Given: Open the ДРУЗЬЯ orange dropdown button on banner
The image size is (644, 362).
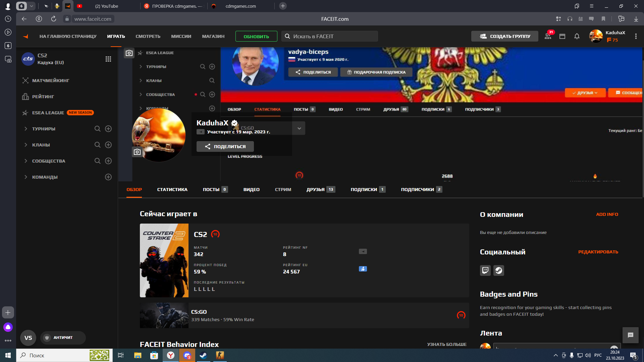Looking at the screenshot, I should [585, 93].
